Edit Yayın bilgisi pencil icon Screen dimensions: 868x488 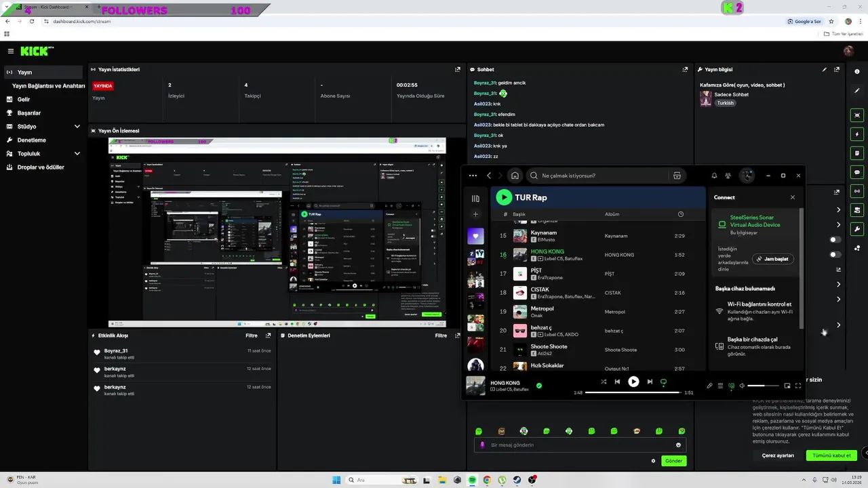click(825, 69)
